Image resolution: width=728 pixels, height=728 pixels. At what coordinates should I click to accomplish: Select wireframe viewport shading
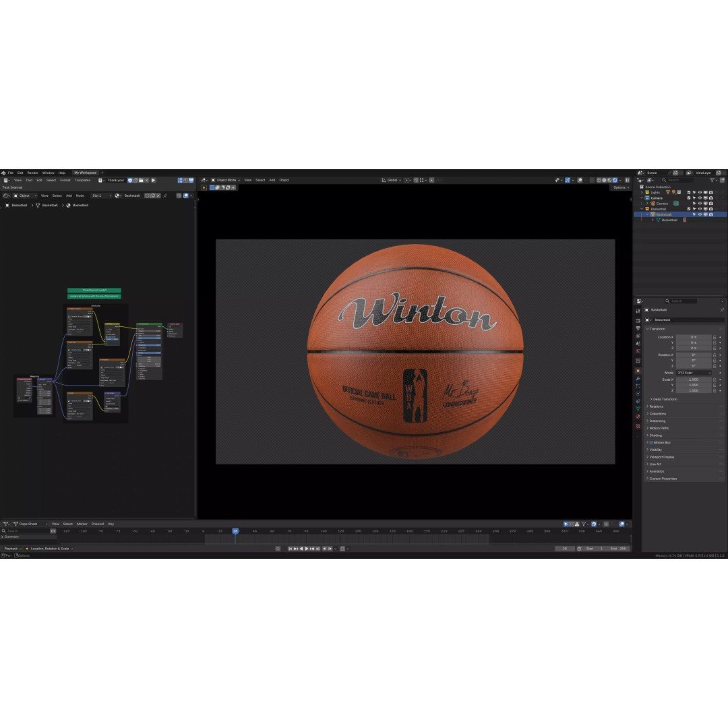(x=599, y=180)
